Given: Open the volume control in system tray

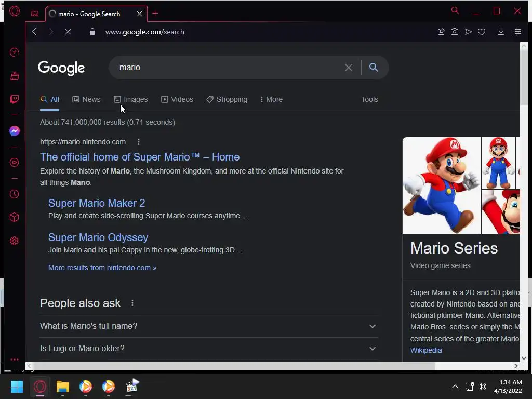Looking at the screenshot, I should pyautogui.click(x=482, y=387).
